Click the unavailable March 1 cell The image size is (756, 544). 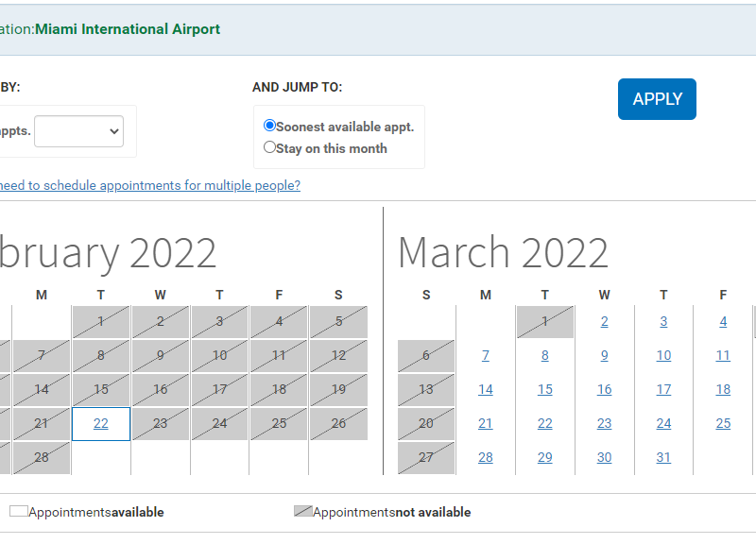coord(545,322)
